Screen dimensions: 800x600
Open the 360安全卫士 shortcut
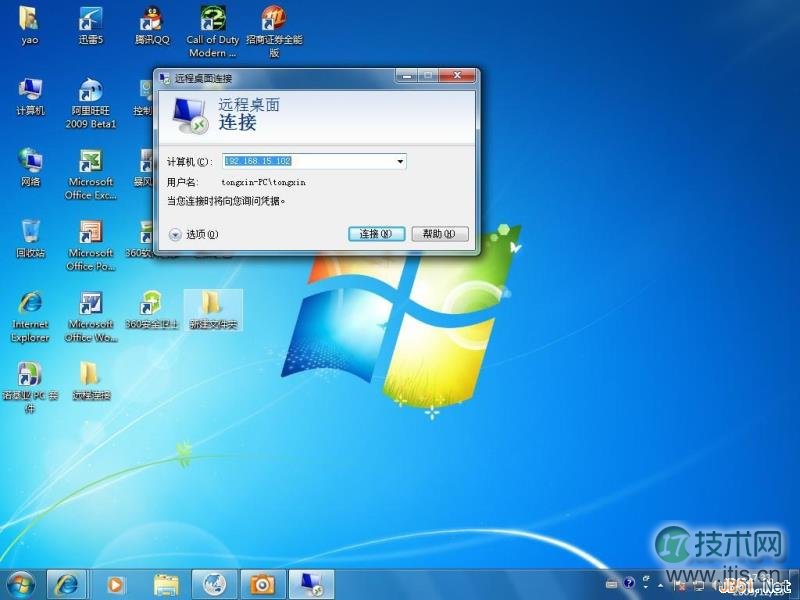point(152,310)
